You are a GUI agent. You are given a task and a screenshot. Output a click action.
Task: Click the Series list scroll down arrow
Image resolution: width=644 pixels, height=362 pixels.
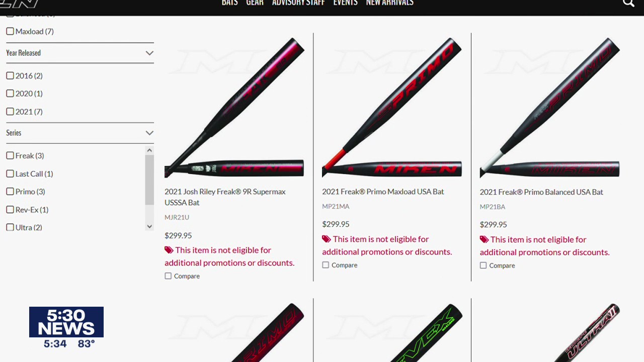[x=149, y=227]
